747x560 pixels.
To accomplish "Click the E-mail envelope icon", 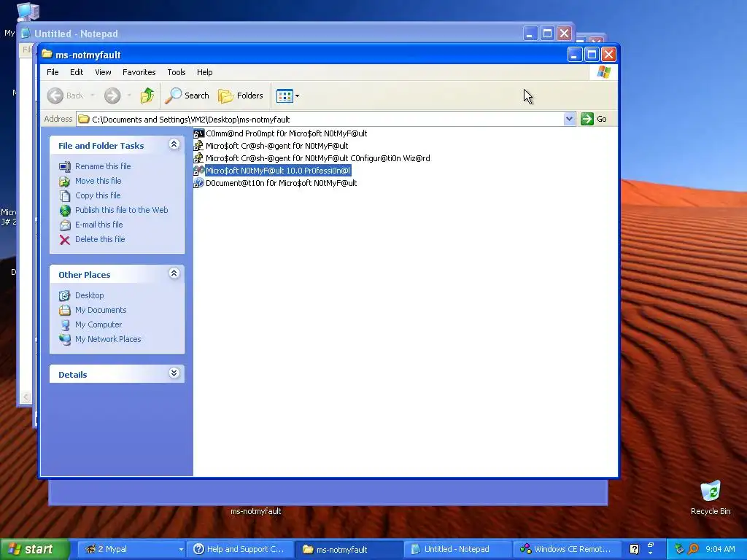I will [x=65, y=225].
